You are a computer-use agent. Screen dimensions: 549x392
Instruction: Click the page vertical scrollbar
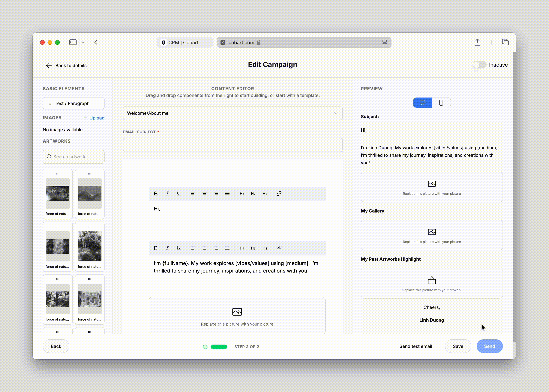[x=514, y=197]
